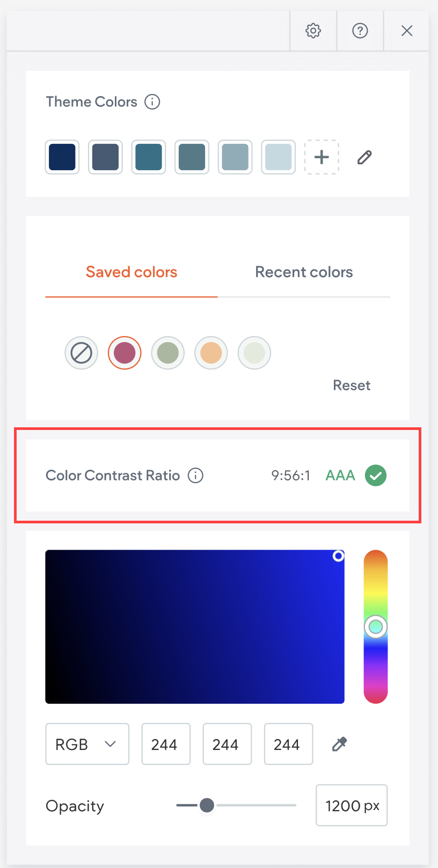This screenshot has width=438, height=868.
Task: Click the Reset link
Action: (x=352, y=385)
